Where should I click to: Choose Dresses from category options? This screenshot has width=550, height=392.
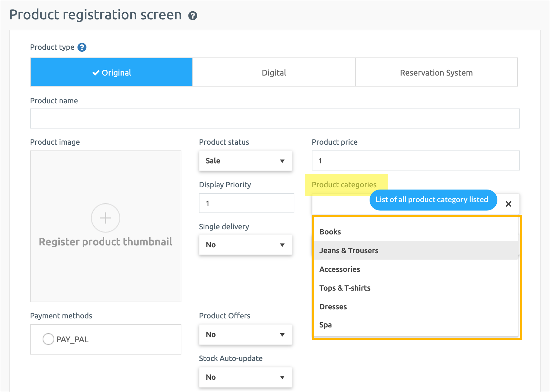click(x=333, y=307)
